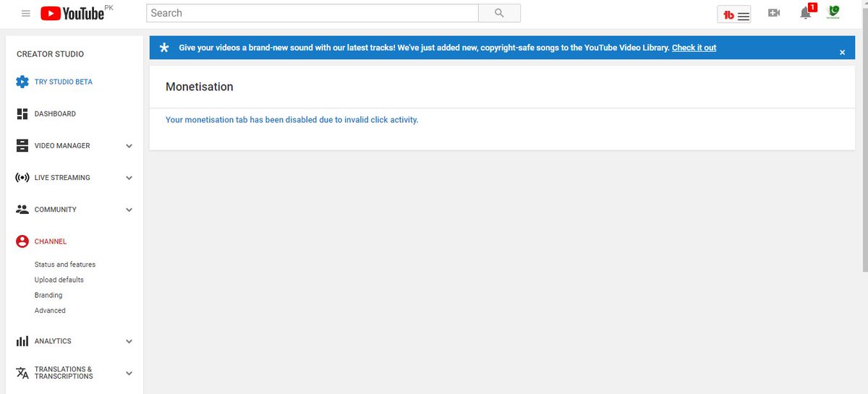This screenshot has width=868, height=394.
Task: Open the Live Streaming menu item
Action: coord(62,177)
